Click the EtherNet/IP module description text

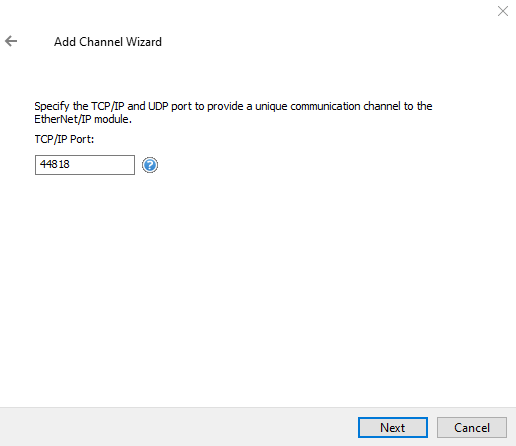tap(233, 112)
